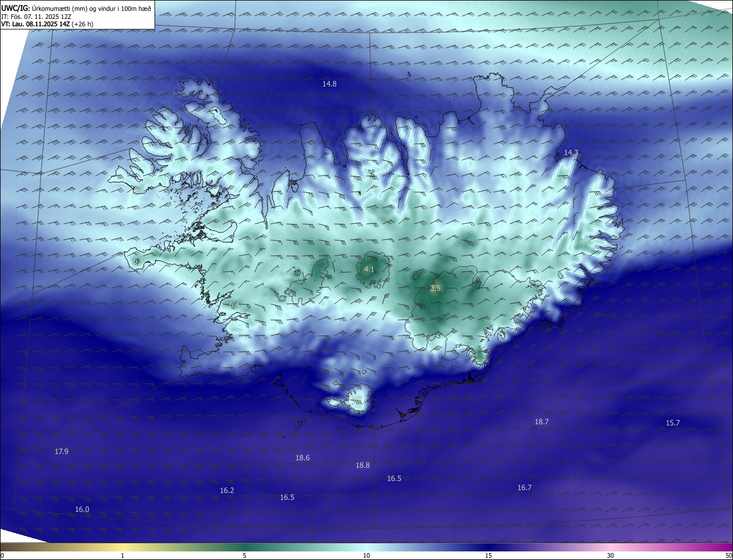Image resolution: width=733 pixels, height=560 pixels.
Task: Click the colour scale tick label 50
Action: pos(728,555)
